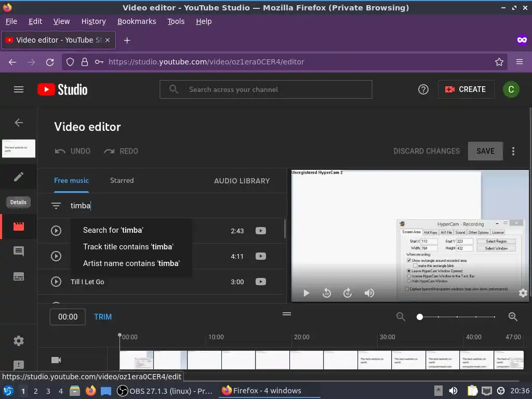Play the video preview
The width and height of the screenshot is (532, 399).
306,293
